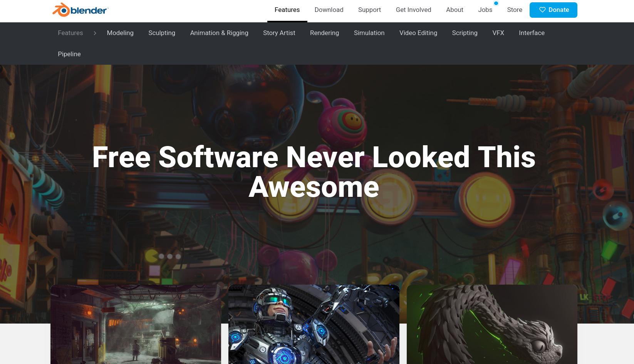
Task: Click the blue notification dot on Jobs
Action: 496,3
